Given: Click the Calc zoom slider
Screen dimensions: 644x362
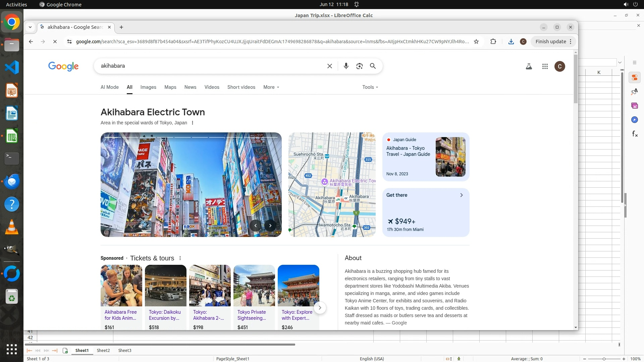Looking at the screenshot, I should [604, 359].
